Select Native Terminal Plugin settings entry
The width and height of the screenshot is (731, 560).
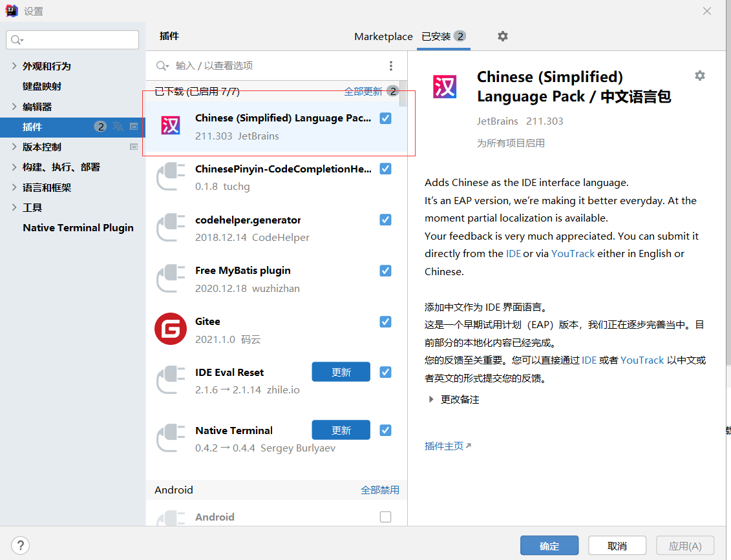point(78,228)
